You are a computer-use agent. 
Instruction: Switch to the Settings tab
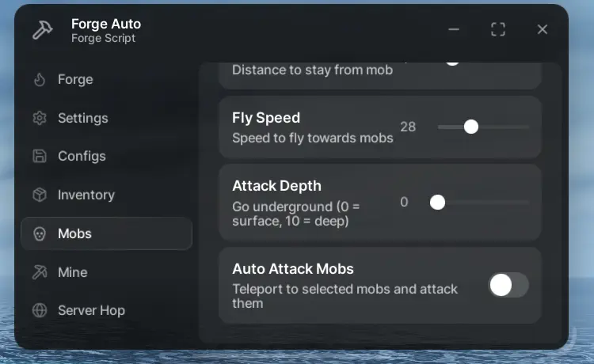(82, 119)
